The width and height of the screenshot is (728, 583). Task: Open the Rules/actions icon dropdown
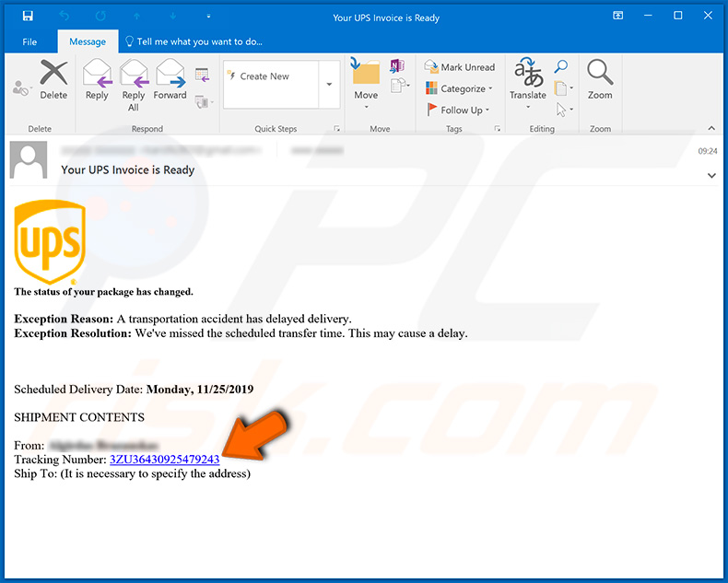(400, 86)
